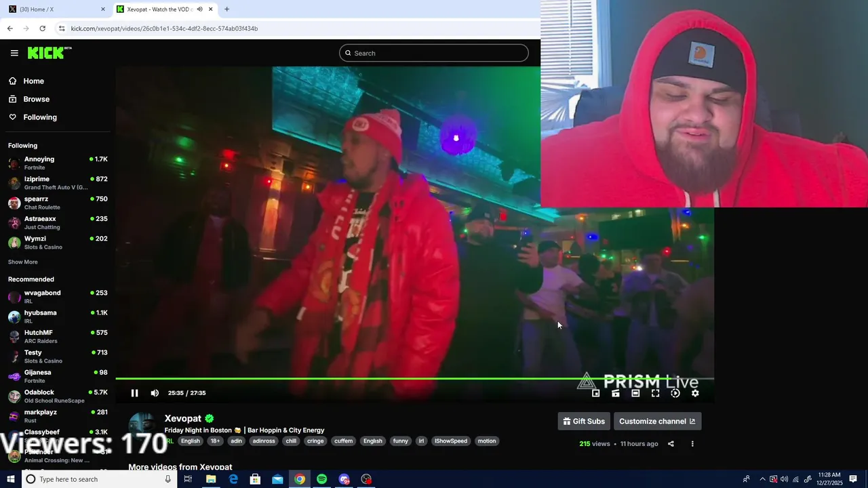The width and height of the screenshot is (868, 488).
Task: Open video player settings gear
Action: (x=695, y=393)
